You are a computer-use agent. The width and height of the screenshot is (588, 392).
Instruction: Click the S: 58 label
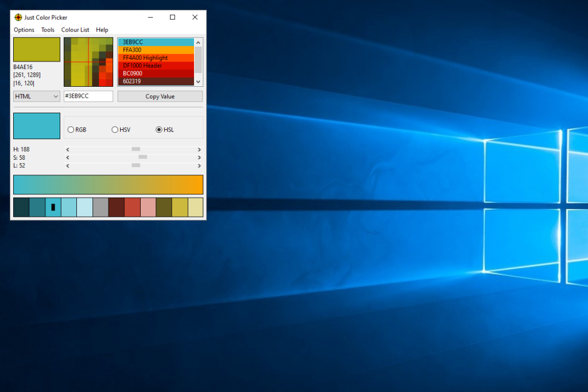click(x=19, y=157)
